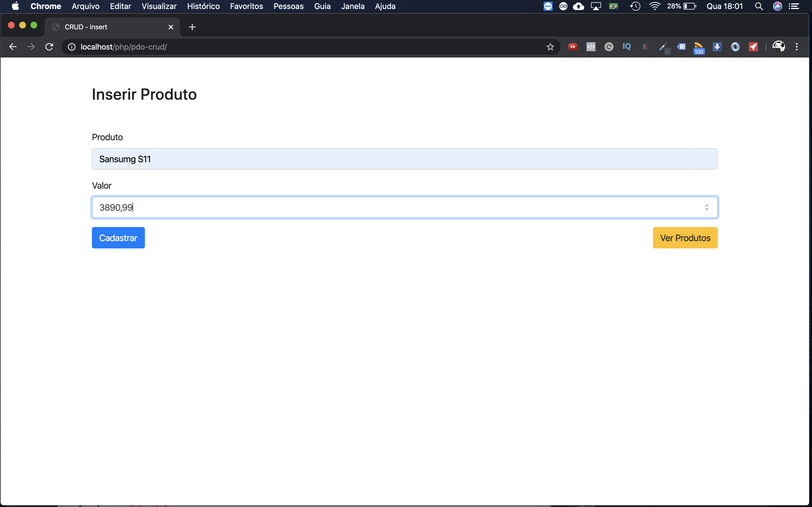Open macOS Spotlight search icon
The image size is (812, 507).
759,6
